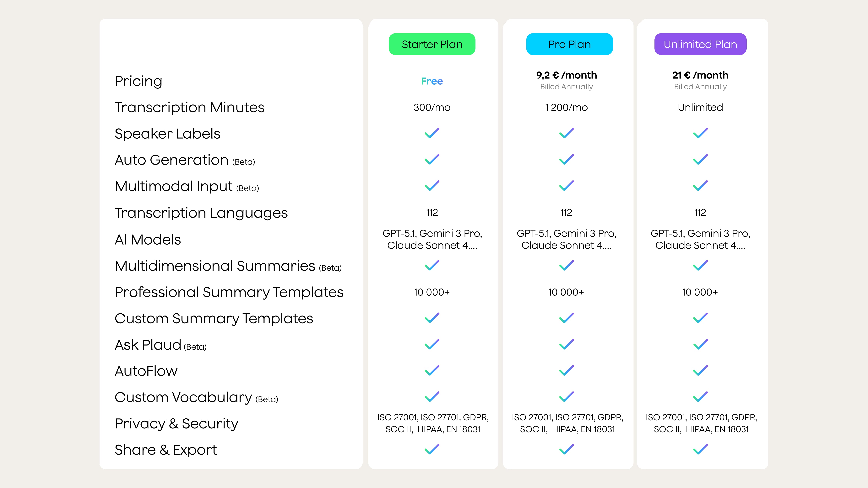Click Custom Vocabulary checkmark under Pro Plan
Viewport: 868px width, 488px height.
click(x=567, y=397)
